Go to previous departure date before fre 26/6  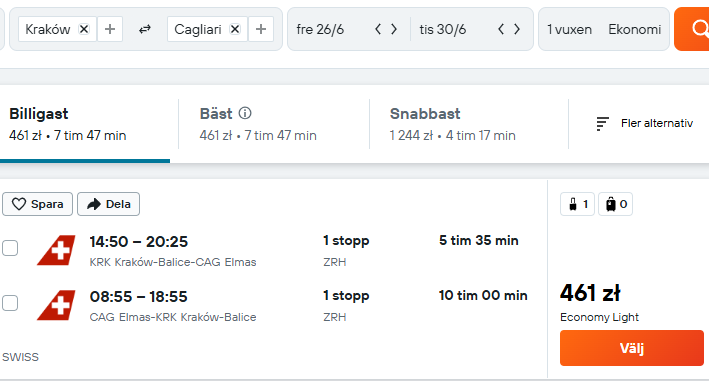click(378, 29)
